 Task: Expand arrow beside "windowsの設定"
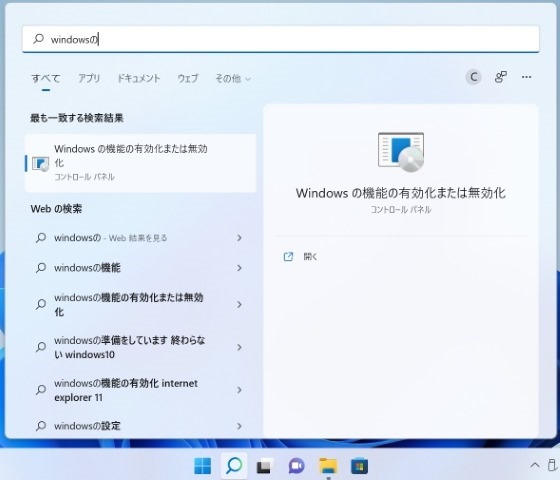(239, 426)
